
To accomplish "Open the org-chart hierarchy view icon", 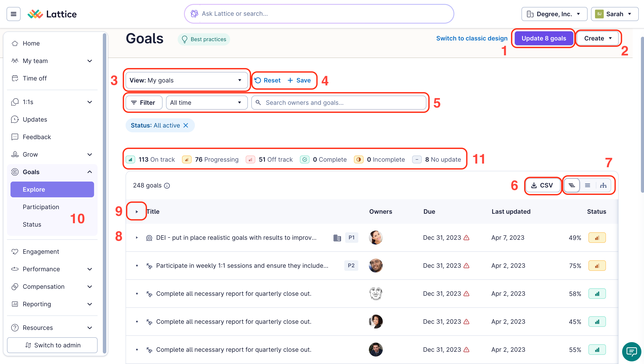I will (x=604, y=185).
